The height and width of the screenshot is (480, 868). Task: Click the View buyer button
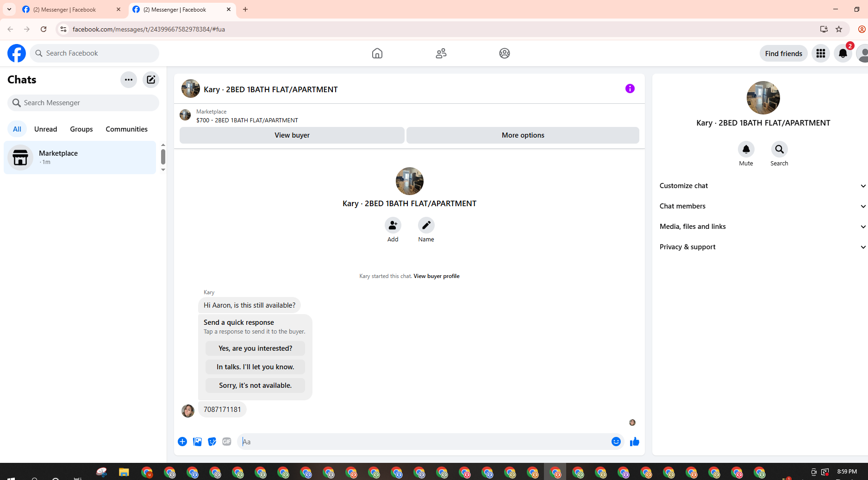coord(292,135)
